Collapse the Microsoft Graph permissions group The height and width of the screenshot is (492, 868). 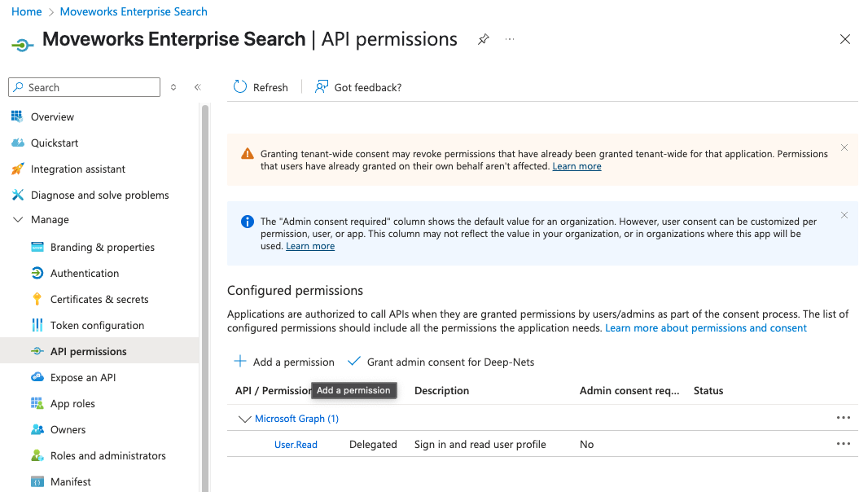(244, 419)
